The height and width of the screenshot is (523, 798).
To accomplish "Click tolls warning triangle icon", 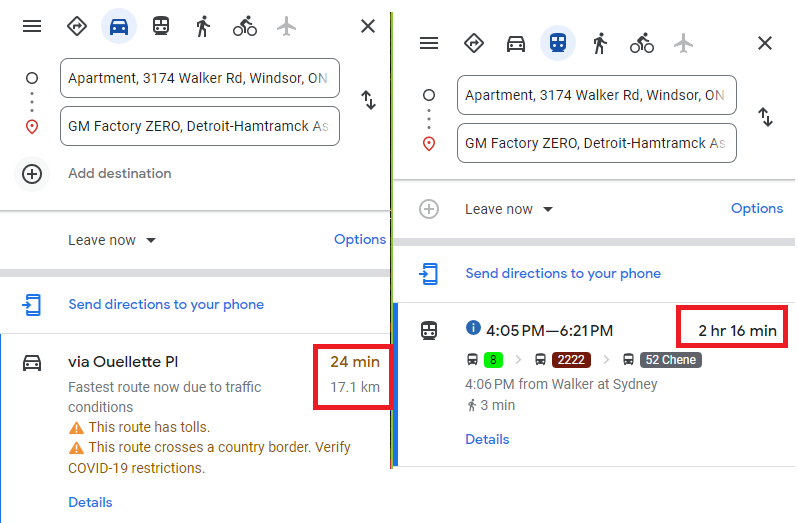I will click(76, 428).
